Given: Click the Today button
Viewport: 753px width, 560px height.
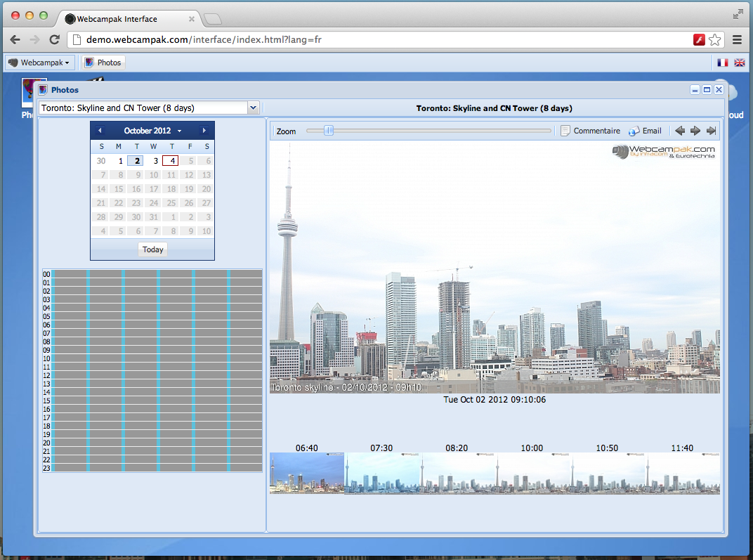Looking at the screenshot, I should (152, 249).
